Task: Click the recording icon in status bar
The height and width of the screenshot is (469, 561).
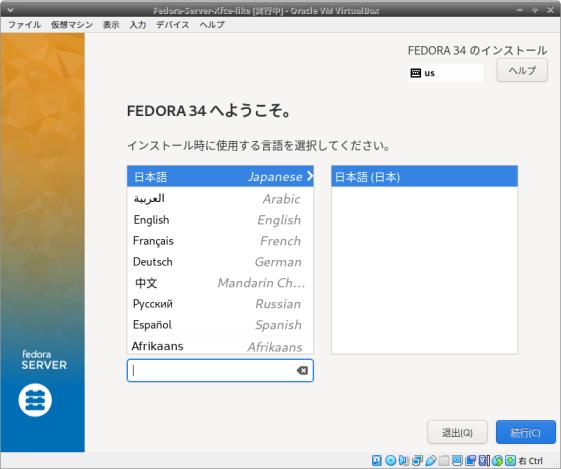Action: (470, 460)
